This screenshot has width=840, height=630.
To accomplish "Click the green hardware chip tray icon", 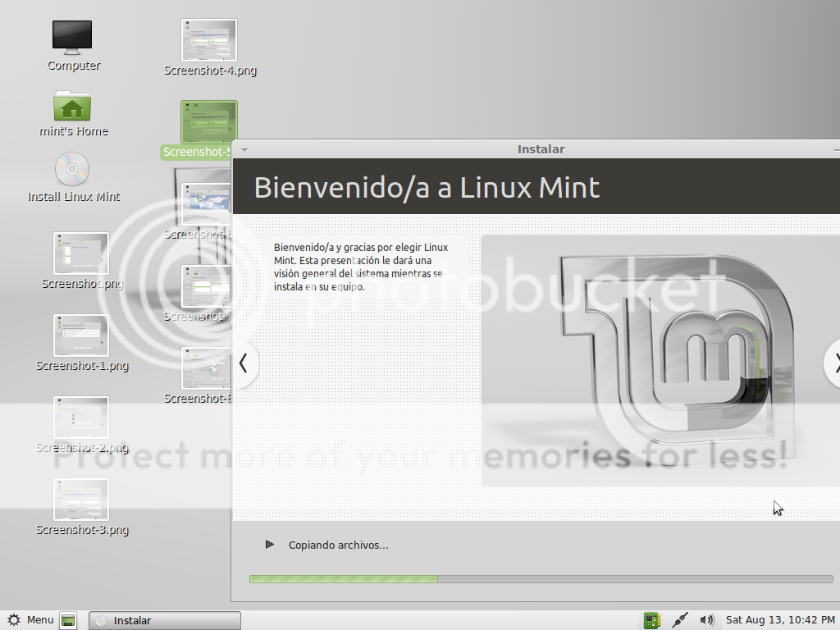I will click(652, 620).
